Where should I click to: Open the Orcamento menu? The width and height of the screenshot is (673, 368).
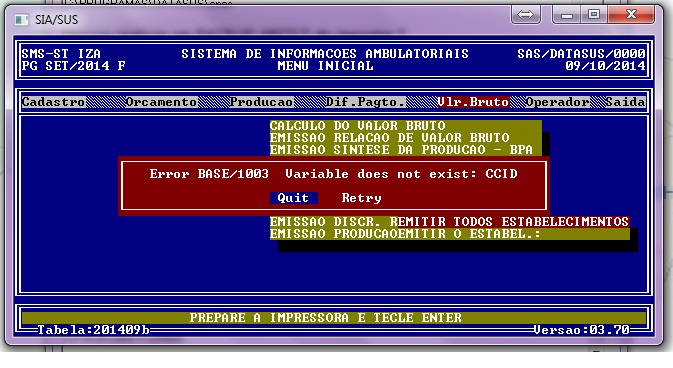pos(161,102)
